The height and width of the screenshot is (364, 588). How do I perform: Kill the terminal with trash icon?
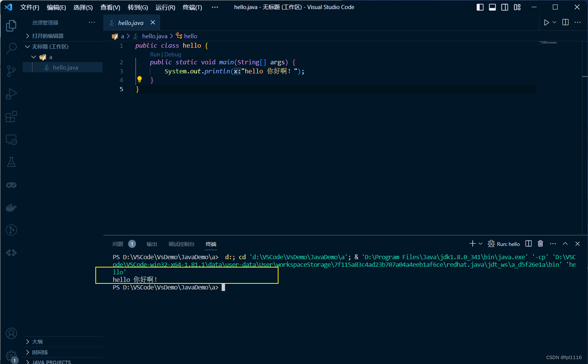540,244
